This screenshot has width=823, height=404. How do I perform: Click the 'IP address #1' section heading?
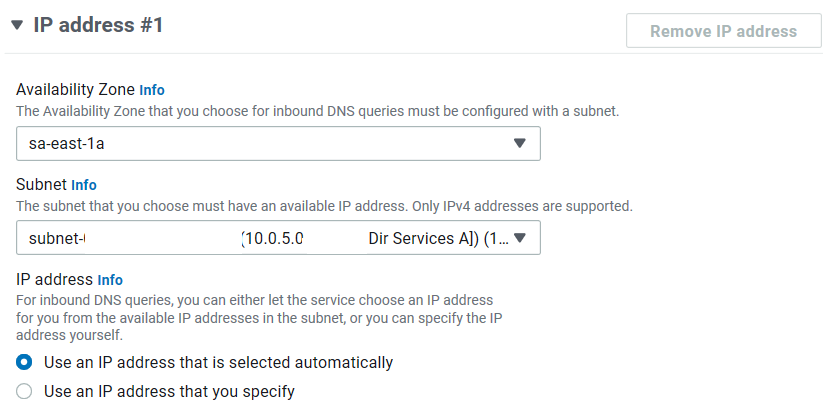point(98,25)
